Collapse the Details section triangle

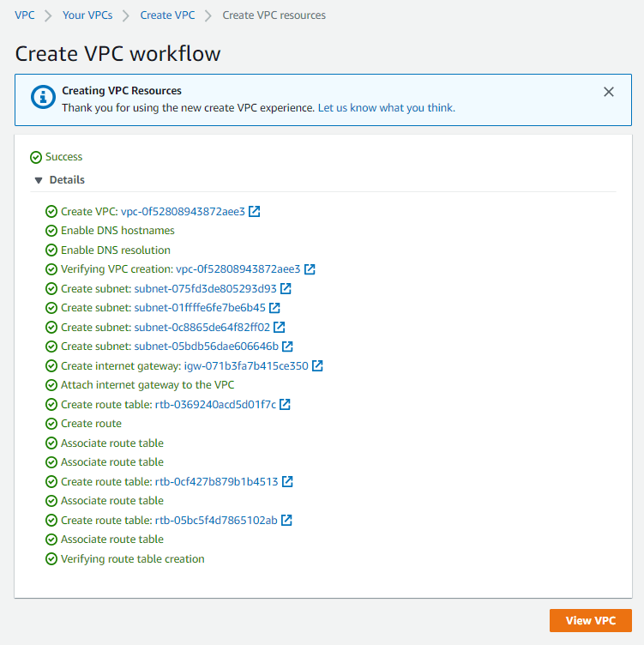(39, 180)
